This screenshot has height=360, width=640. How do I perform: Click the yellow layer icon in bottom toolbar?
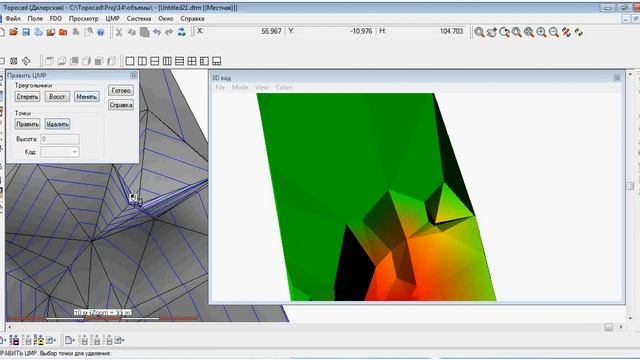pos(39,340)
